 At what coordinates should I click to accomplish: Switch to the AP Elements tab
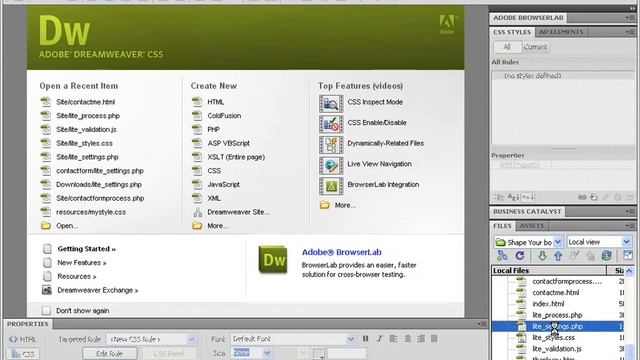[x=561, y=32]
